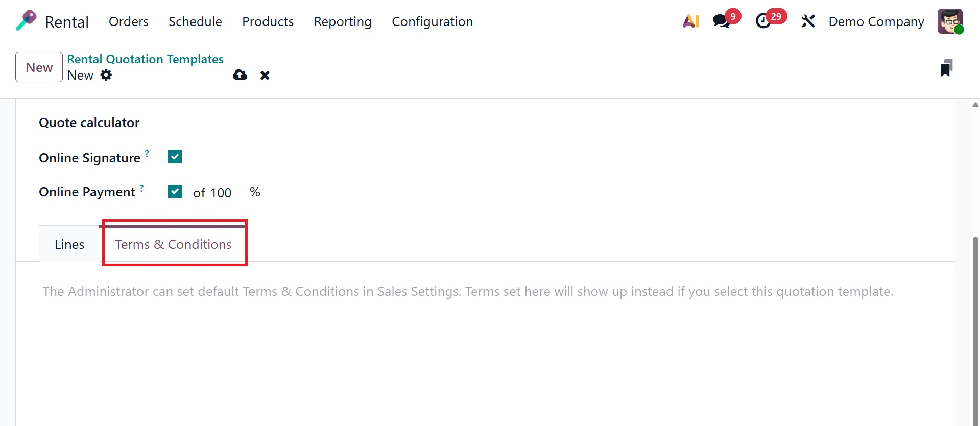Save record with the cloud upload icon
Screen dimensions: 980x426
tap(240, 75)
